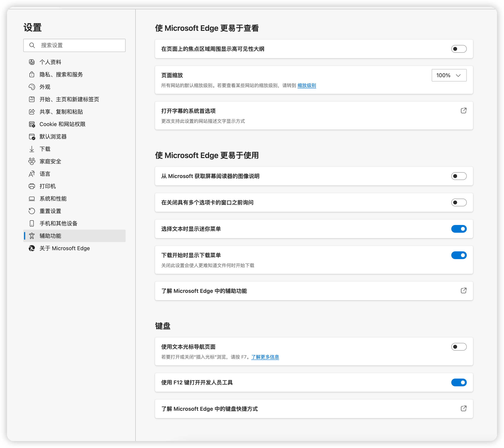
Task: Click the 使 Microsoft Edge 更易于查看 heading
Action: (207, 28)
